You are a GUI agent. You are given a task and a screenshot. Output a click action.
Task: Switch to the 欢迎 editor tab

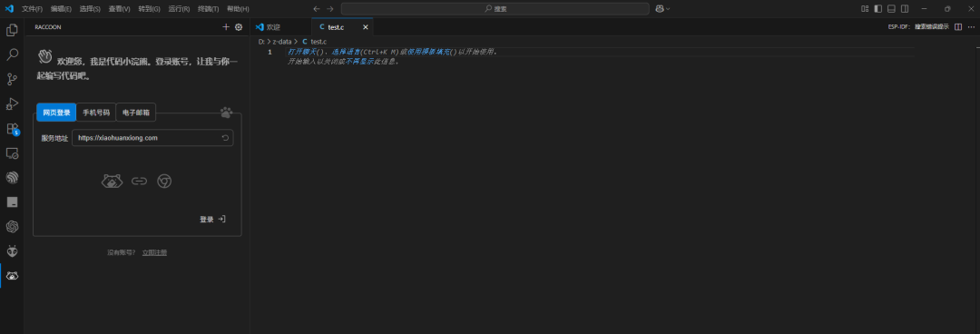pos(280,27)
